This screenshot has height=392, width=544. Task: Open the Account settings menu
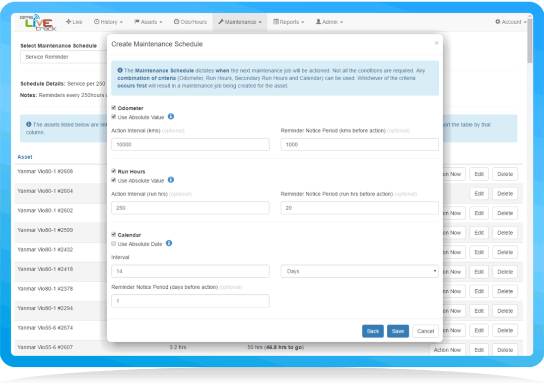tap(510, 22)
